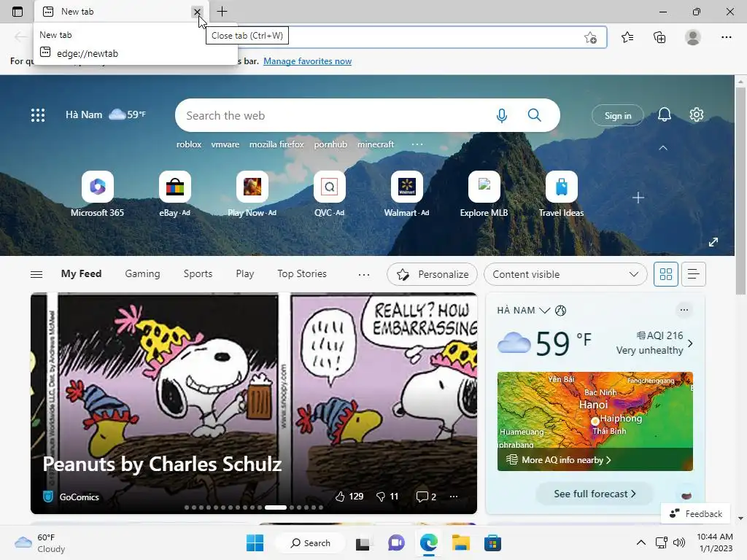Switch to list layout view
Viewport: 747px width, 560px height.
pos(693,274)
